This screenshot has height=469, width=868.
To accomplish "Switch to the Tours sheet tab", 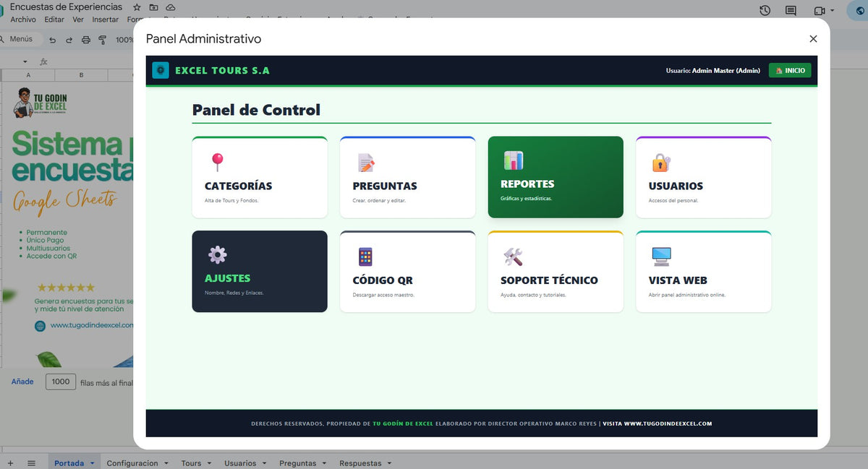I will coord(191,463).
